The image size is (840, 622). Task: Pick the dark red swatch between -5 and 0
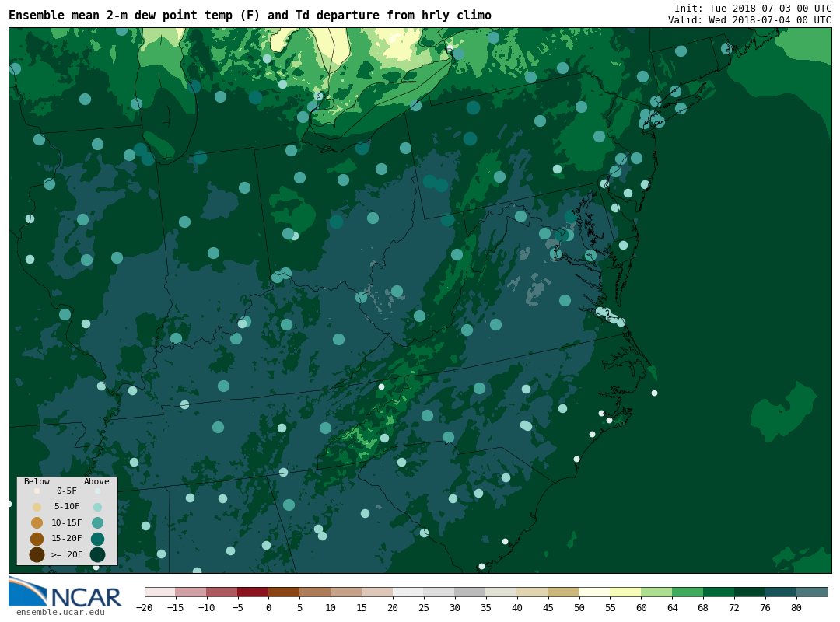[x=253, y=592]
